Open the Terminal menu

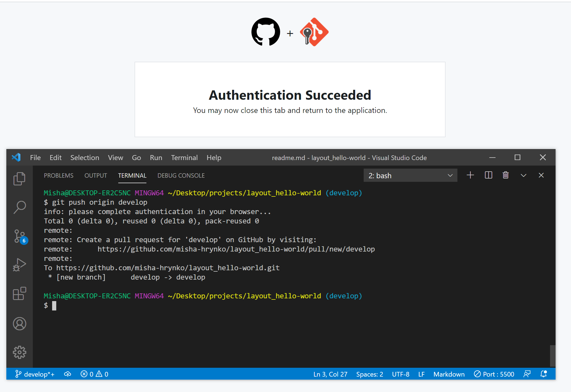[184, 158]
